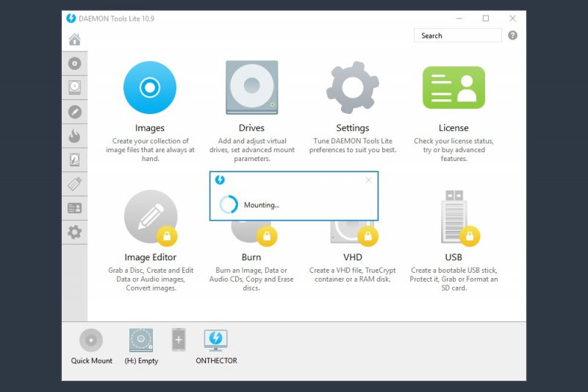Click 'Tune DAEMON Tools Lite preferences' description
Image resolution: width=588 pixels, height=392 pixels.
click(353, 146)
